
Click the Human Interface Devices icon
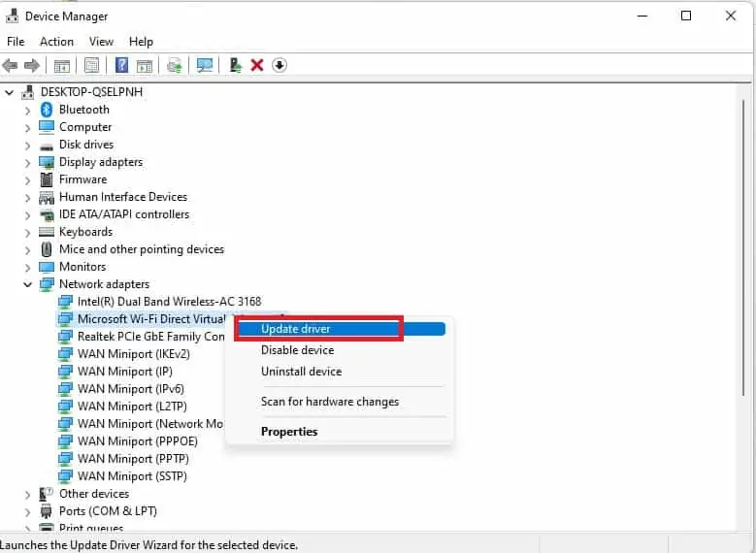coord(47,197)
